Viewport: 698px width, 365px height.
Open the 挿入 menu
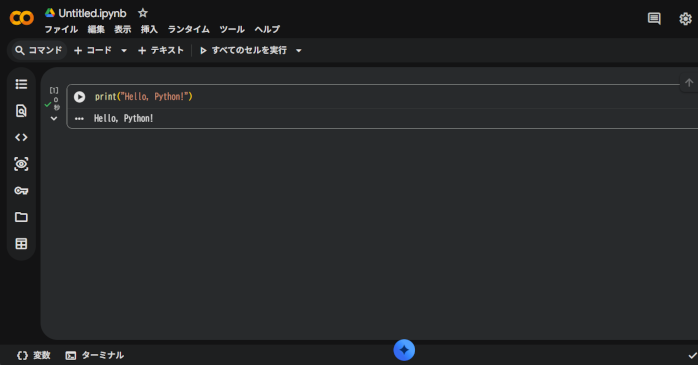tap(149, 29)
